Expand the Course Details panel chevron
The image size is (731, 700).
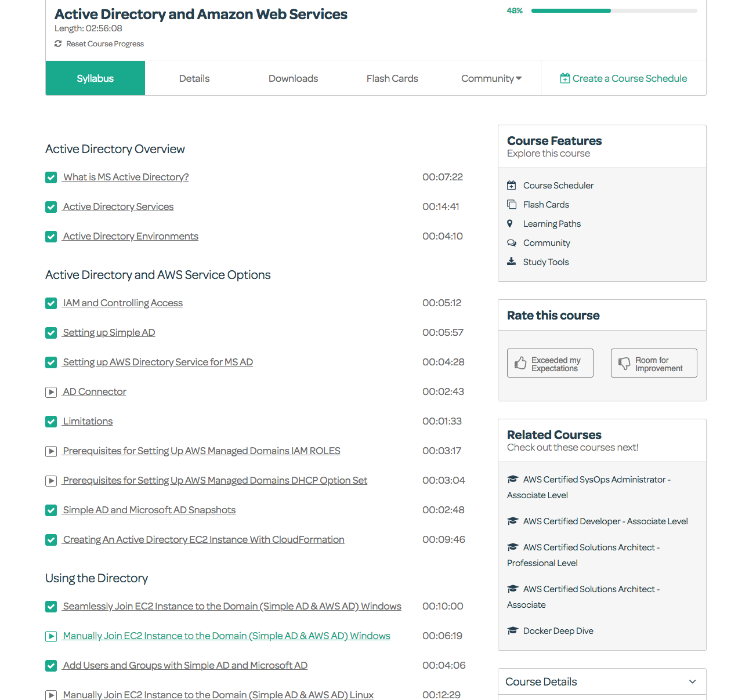tap(692, 681)
